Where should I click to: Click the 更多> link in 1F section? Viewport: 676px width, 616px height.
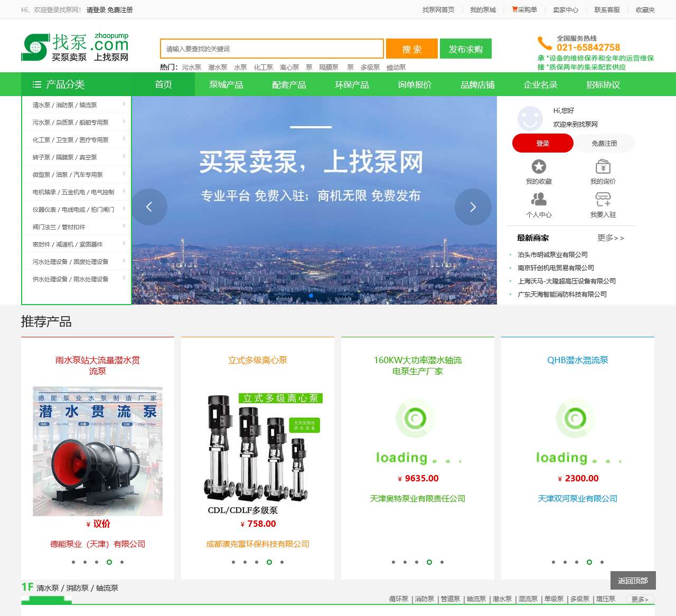click(x=640, y=599)
